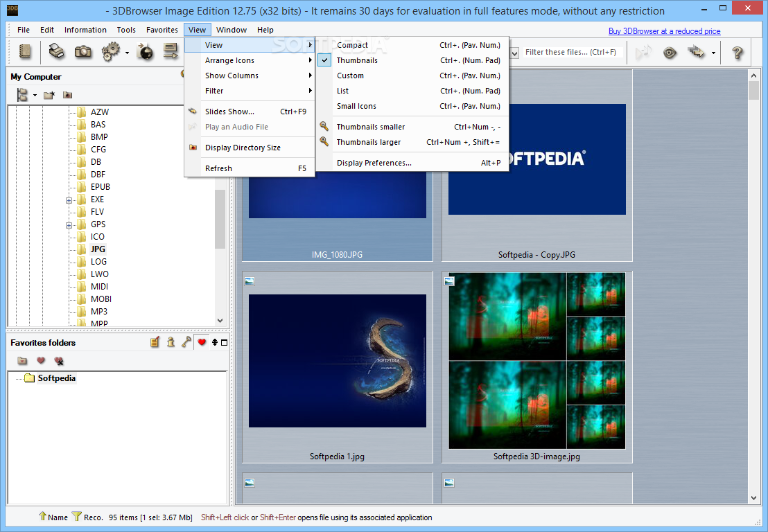The height and width of the screenshot is (532, 768).
Task: Open the combo dropdown left of filter field
Action: coord(515,53)
